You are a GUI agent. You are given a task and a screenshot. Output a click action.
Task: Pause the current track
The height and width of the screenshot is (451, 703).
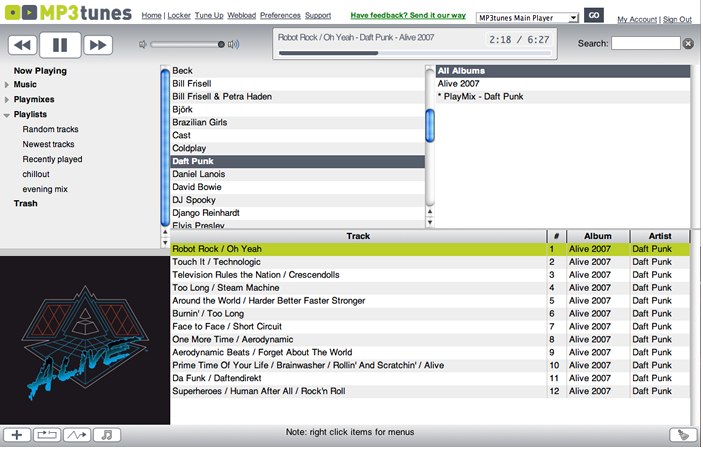60,45
